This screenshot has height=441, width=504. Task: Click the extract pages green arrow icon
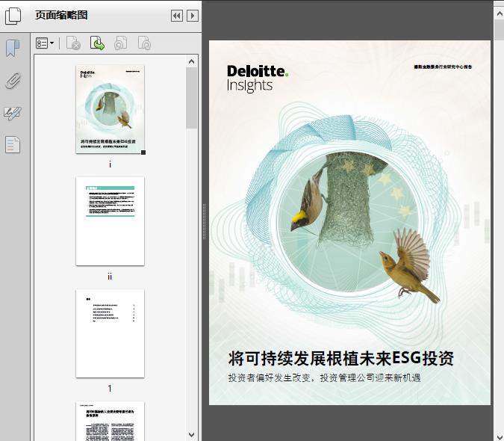[97, 43]
